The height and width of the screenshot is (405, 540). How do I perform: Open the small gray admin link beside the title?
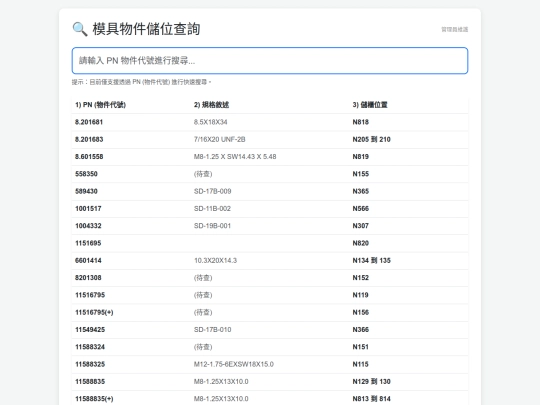tap(455, 30)
